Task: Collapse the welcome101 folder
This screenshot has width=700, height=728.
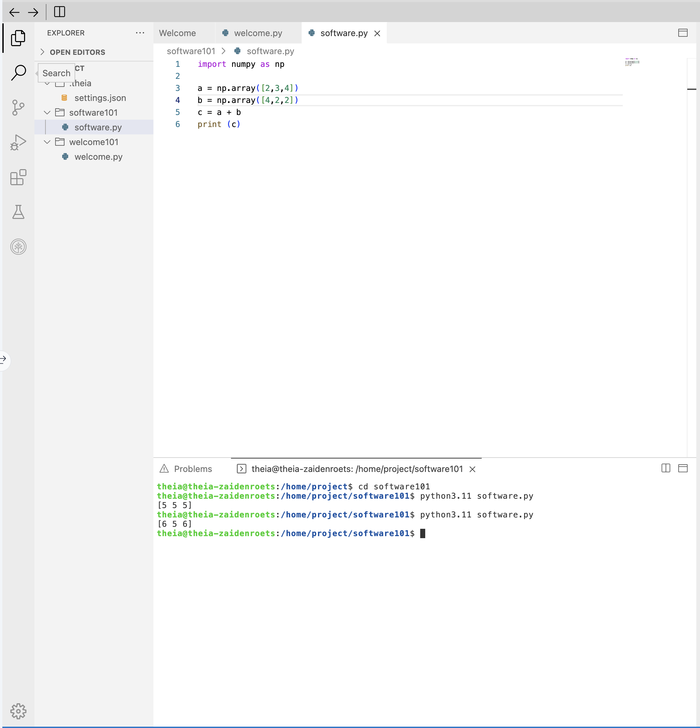Action: 47,142
